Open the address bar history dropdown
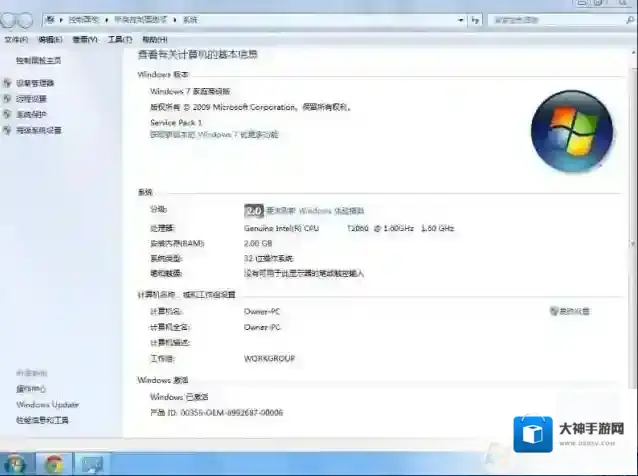Screen dimensions: 638x476 pos(461,20)
